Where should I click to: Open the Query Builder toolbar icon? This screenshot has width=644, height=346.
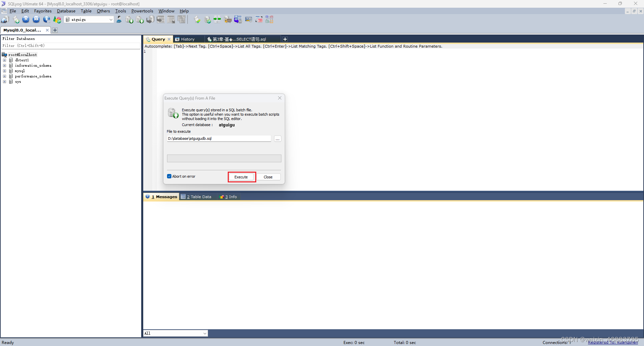click(x=259, y=19)
